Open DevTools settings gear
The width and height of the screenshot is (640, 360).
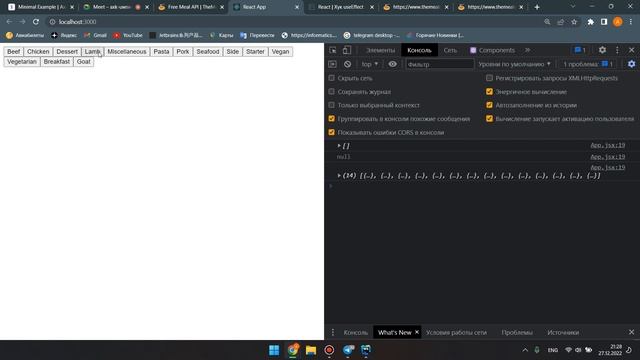tap(602, 50)
